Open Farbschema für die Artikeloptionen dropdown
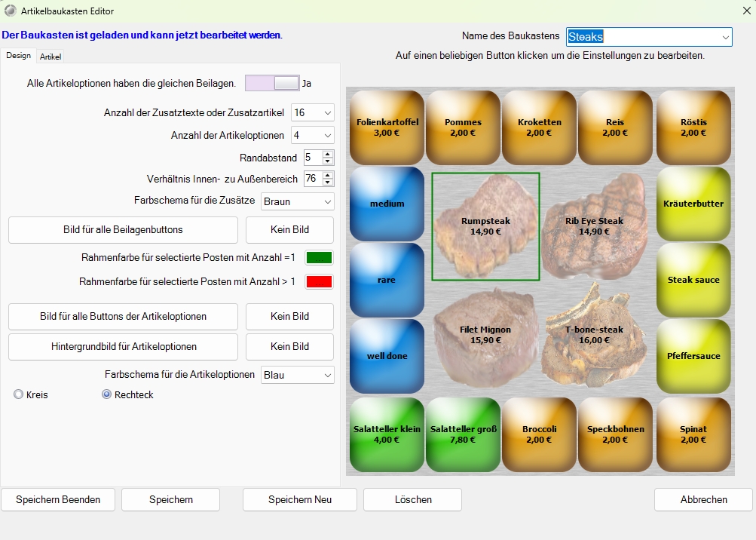 298,375
